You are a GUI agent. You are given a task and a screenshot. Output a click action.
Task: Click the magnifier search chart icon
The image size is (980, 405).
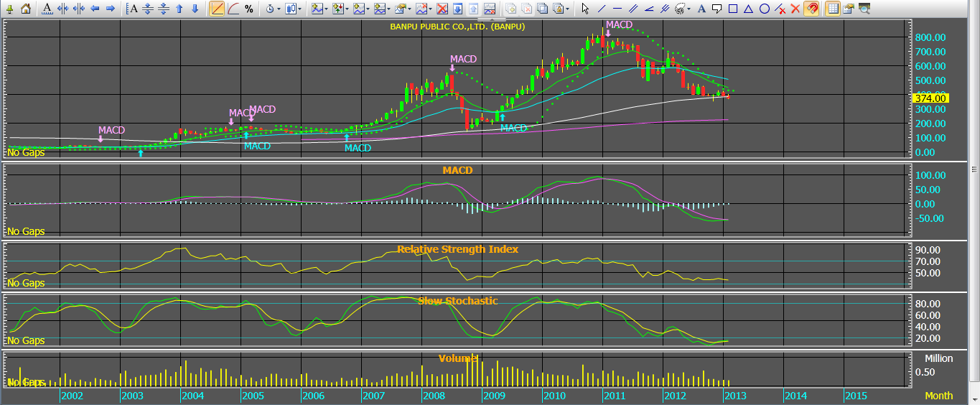864,9
